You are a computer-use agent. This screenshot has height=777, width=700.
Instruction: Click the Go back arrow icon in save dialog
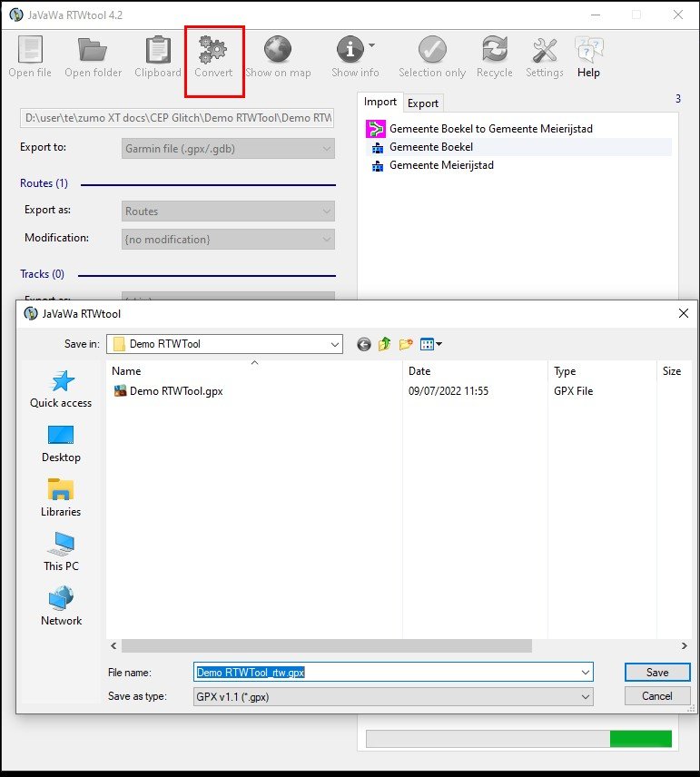364,344
